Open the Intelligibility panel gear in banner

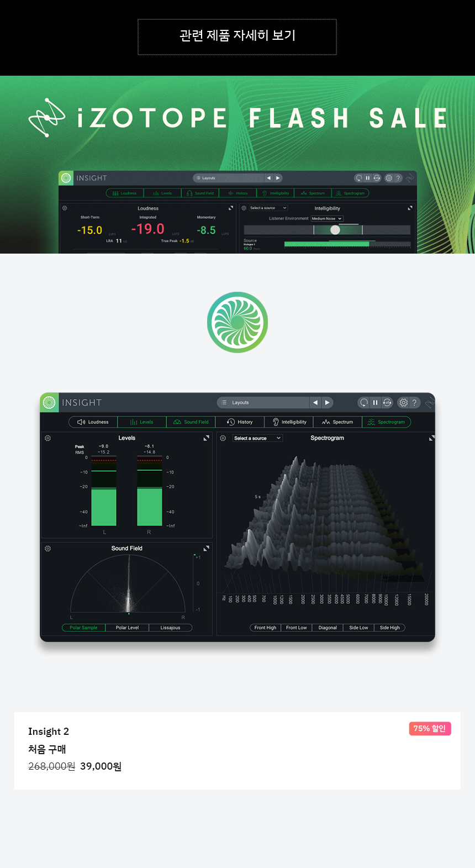244,208
